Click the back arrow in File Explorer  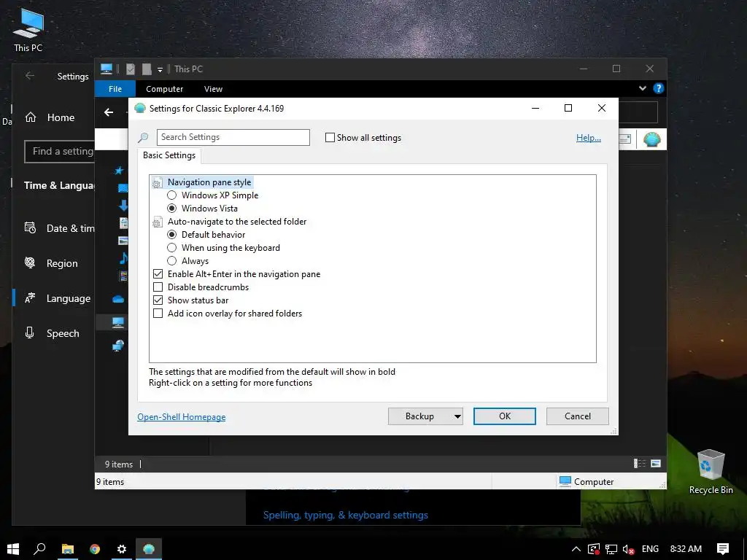(x=109, y=112)
